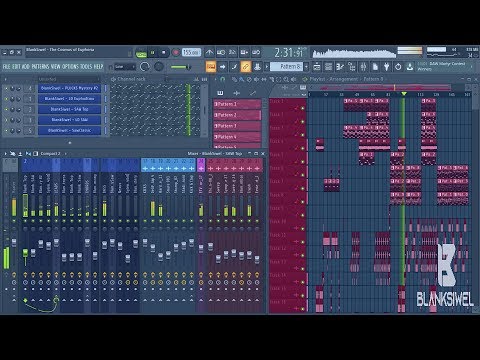Image resolution: width=480 pixels, height=360 pixels.
Task: Click the save/download icon in toolbar
Action: point(410,67)
